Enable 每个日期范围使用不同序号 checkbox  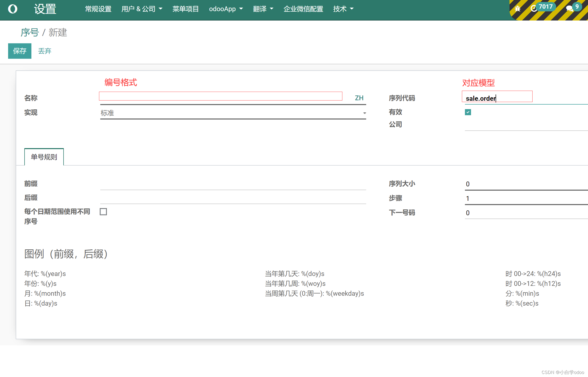[x=103, y=212]
